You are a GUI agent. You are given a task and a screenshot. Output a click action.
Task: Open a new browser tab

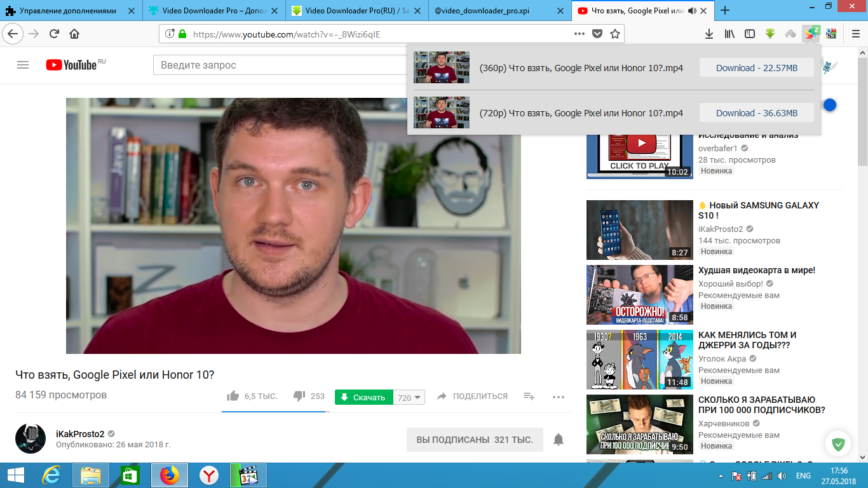tap(725, 11)
